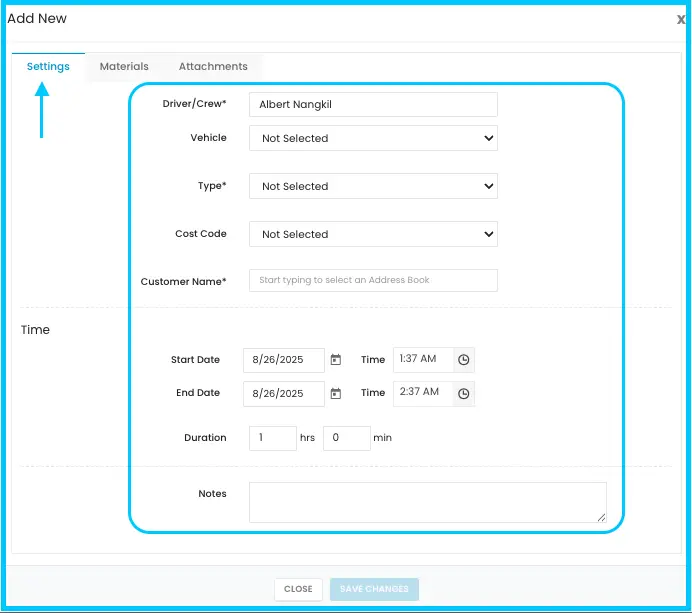Click the hrs unit label

coord(308,437)
